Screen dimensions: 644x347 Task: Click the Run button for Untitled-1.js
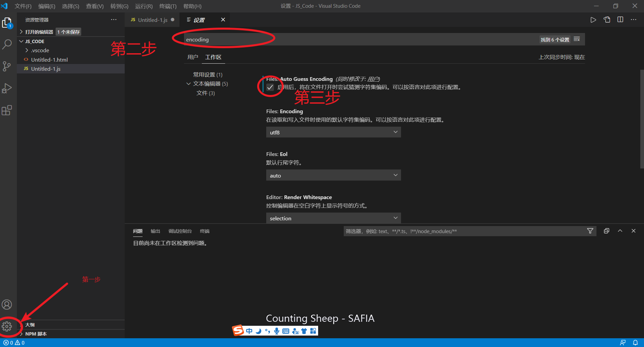[x=593, y=20]
